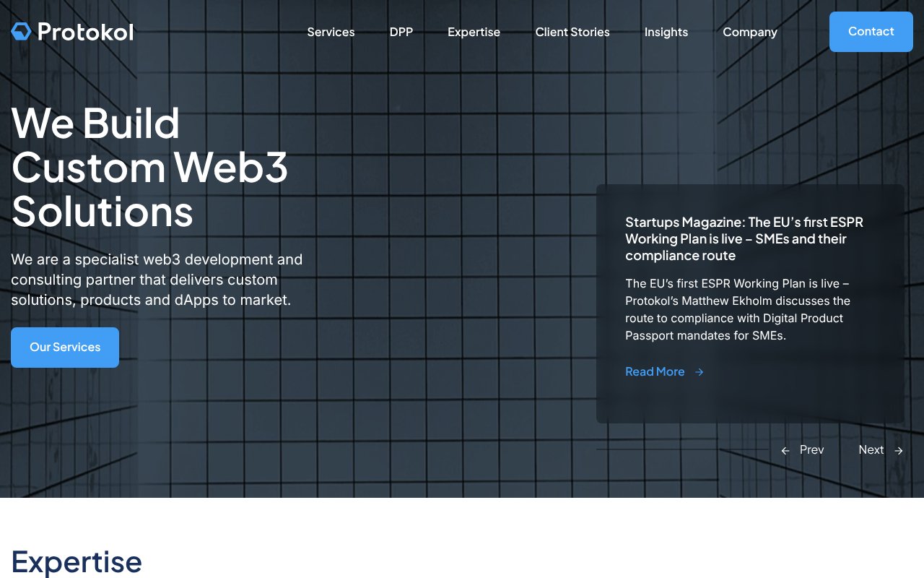Advance the carousel using Next
This screenshot has width=924, height=578.
pos(871,449)
